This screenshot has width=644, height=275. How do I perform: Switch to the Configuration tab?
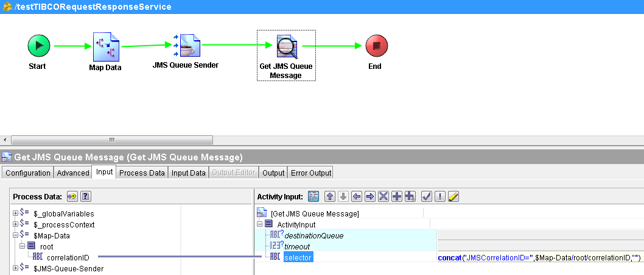click(x=28, y=173)
